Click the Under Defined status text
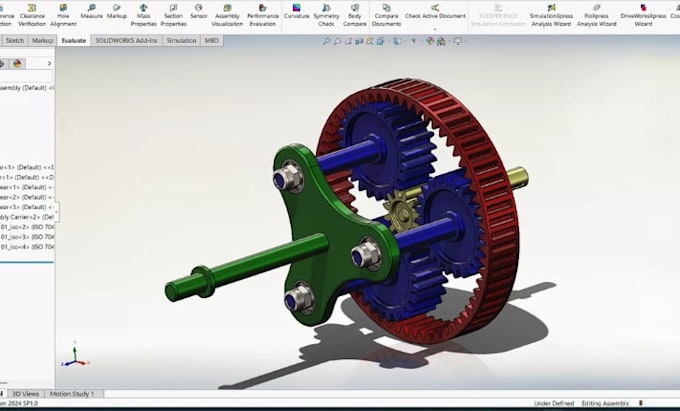This screenshot has height=411, width=680. tap(554, 403)
